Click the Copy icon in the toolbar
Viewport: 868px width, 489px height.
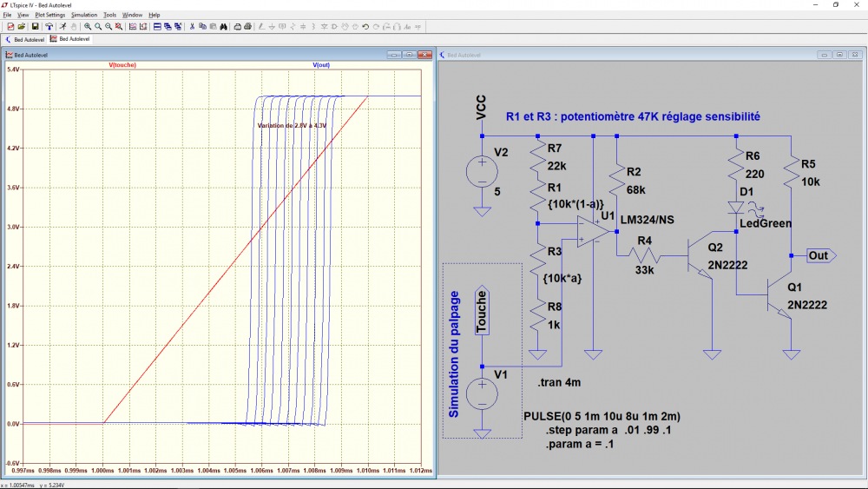pos(202,27)
